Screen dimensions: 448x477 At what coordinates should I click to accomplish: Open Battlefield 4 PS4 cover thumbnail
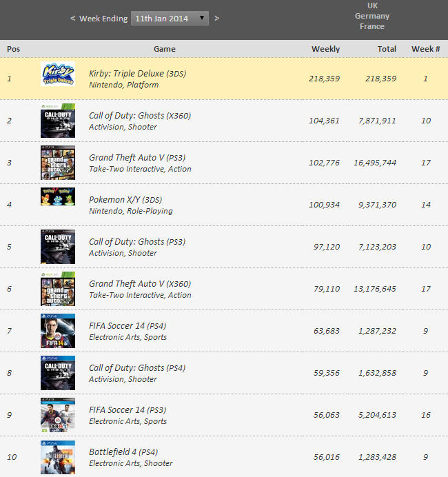pos(58,457)
